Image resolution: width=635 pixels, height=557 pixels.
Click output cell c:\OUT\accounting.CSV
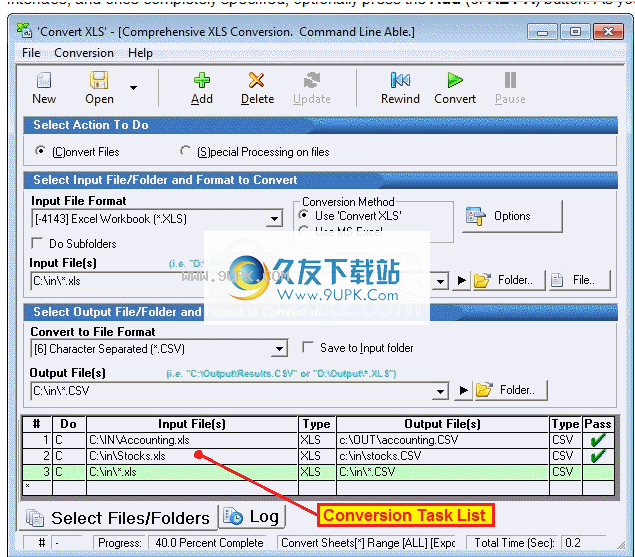click(442, 440)
